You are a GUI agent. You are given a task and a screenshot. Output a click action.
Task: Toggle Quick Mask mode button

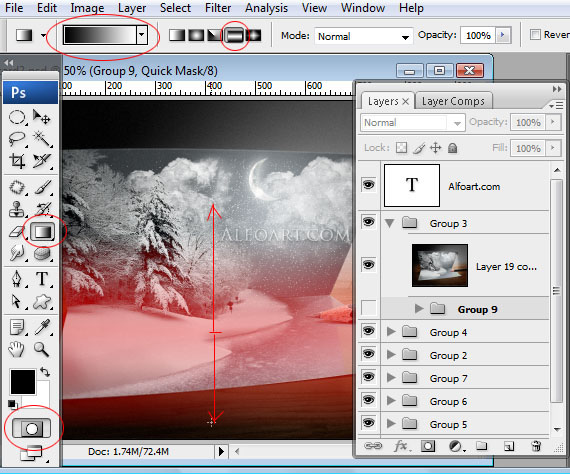click(x=32, y=429)
